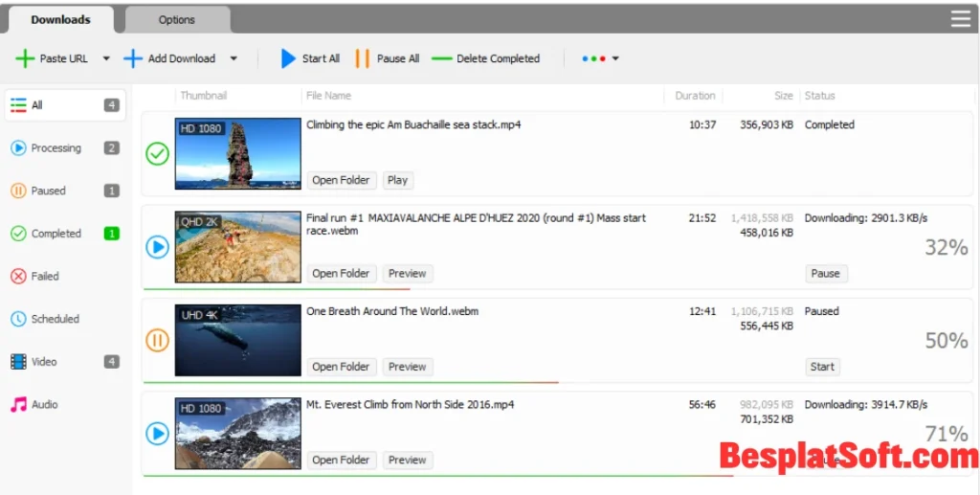Click the Pause All label
Screen dimensions: 980x495
(x=398, y=58)
